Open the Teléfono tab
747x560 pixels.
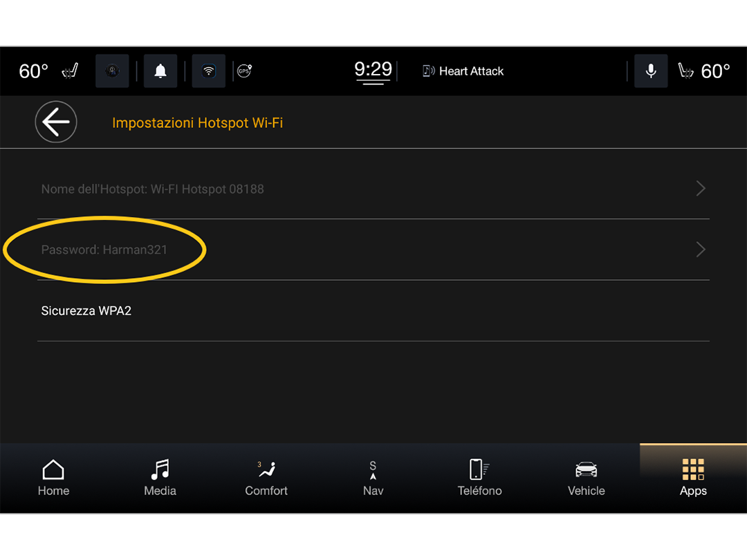[x=480, y=478]
